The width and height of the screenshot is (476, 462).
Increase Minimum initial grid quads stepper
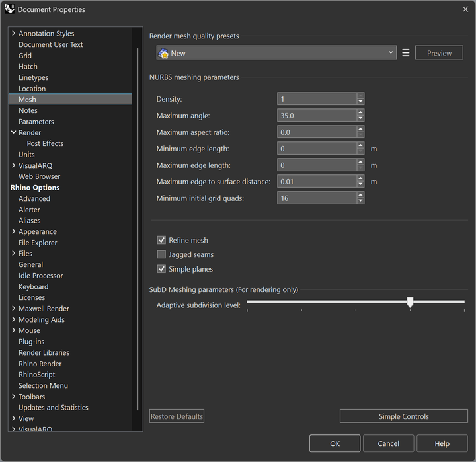360,195
